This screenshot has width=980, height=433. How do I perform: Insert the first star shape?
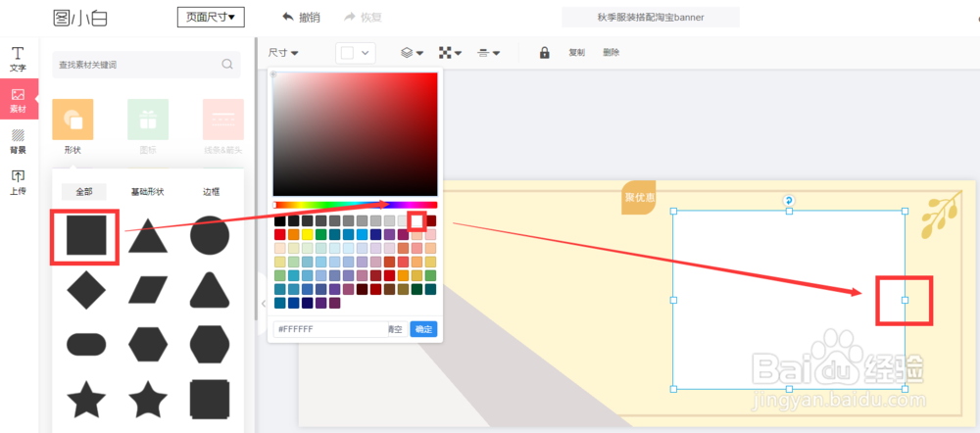click(x=86, y=400)
